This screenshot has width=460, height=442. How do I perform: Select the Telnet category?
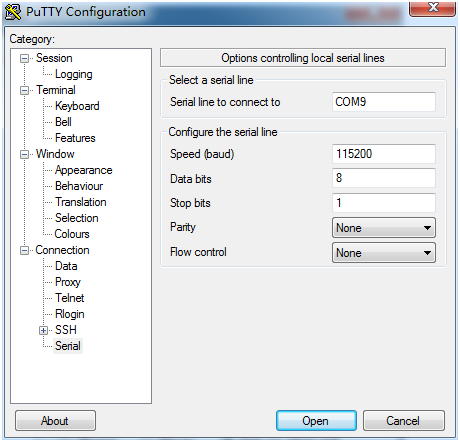(70, 298)
